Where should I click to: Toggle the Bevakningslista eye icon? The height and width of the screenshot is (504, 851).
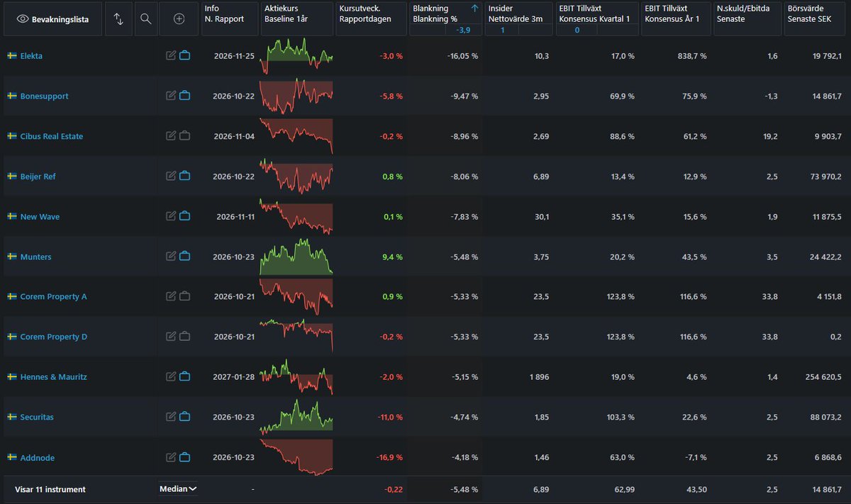tap(23, 19)
